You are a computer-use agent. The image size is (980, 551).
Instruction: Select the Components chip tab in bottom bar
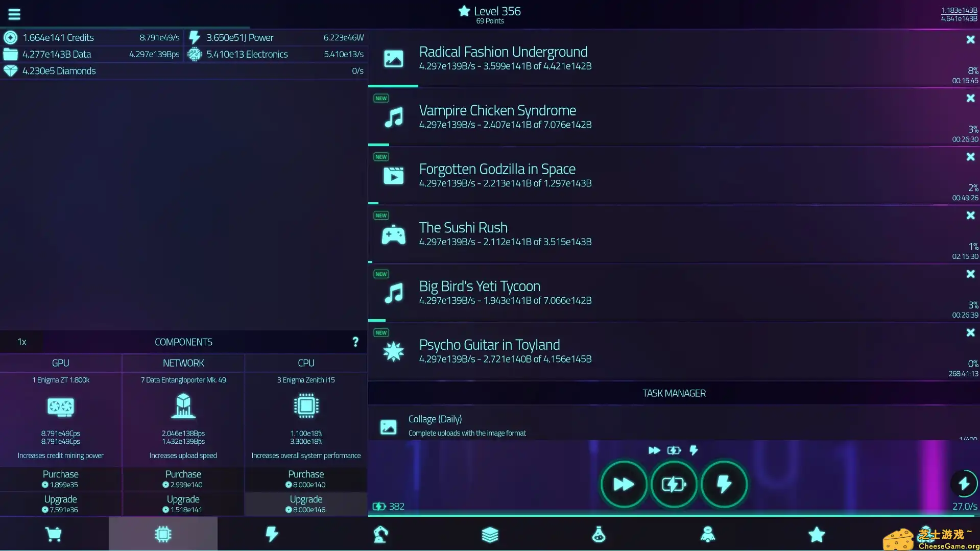point(163,534)
